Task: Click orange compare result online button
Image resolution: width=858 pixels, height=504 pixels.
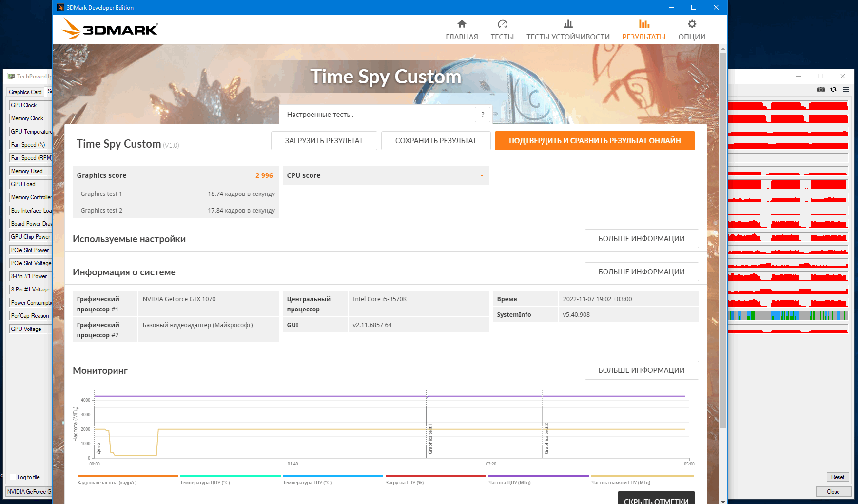Action: (595, 141)
